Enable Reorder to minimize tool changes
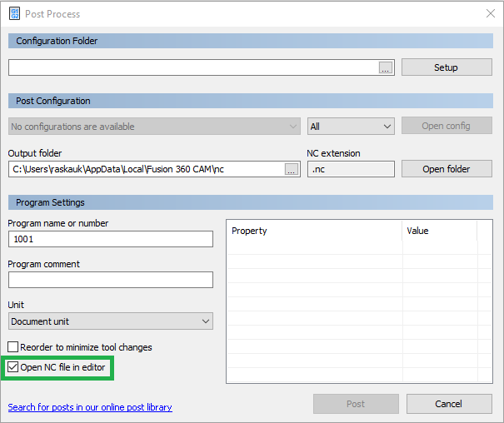The width and height of the screenshot is (504, 423). [13, 347]
